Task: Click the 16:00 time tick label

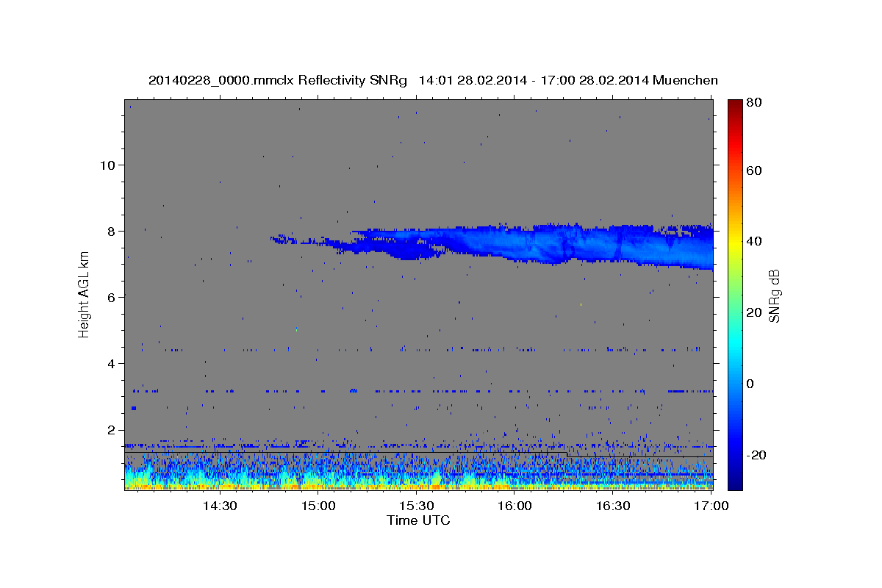Action: [x=514, y=506]
